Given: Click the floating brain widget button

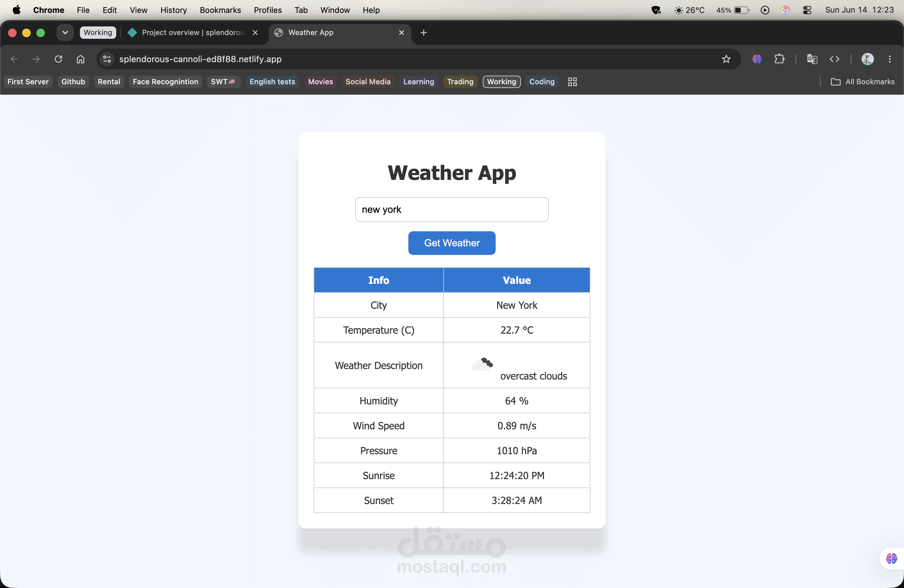Looking at the screenshot, I should (891, 558).
